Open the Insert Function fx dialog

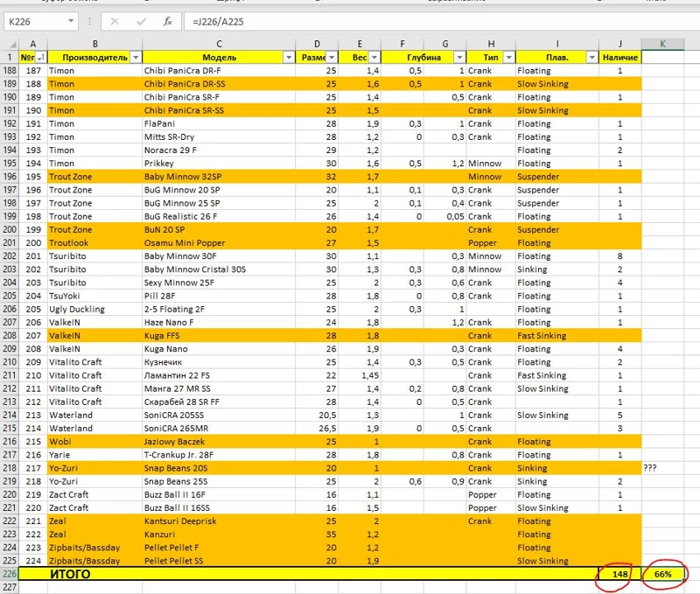tap(168, 21)
